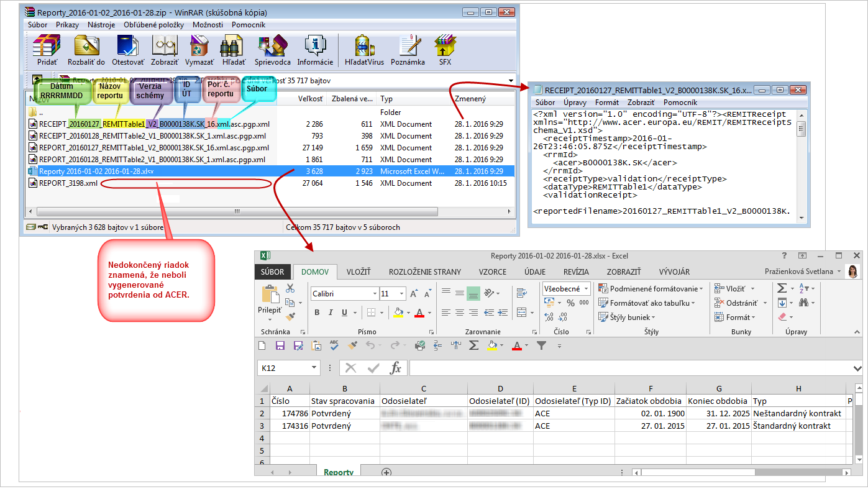This screenshot has height=489, width=868.
Task: Click the Vložiť cells button in Bunky
Action: pos(734,289)
